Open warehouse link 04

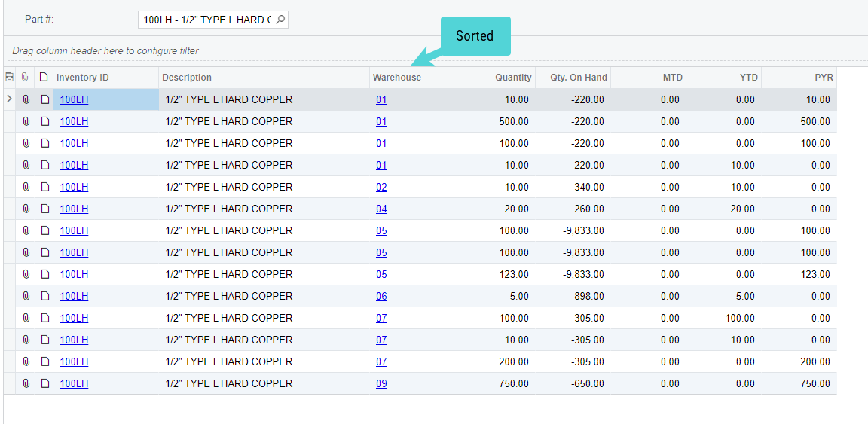pyautogui.click(x=381, y=209)
